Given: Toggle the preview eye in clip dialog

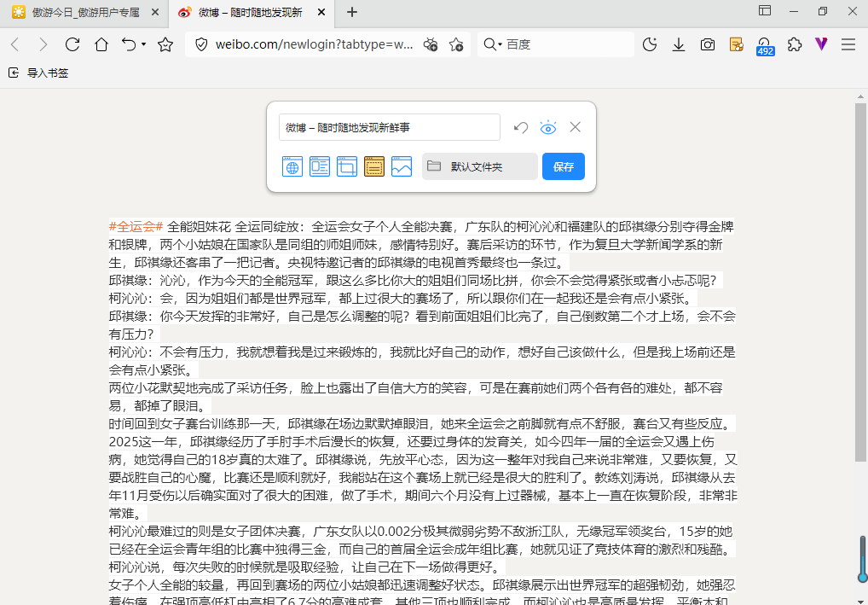Looking at the screenshot, I should point(548,127).
